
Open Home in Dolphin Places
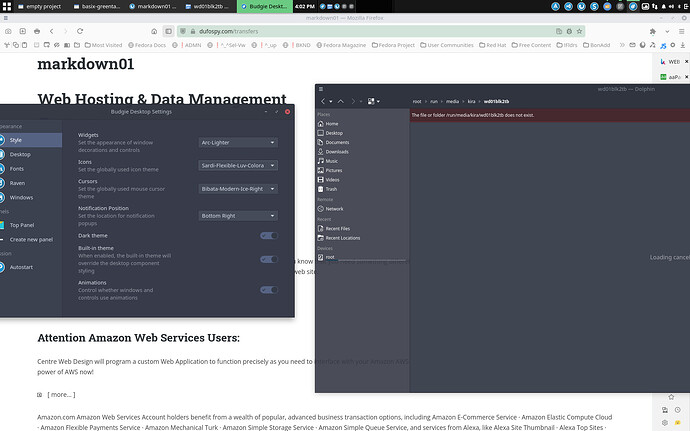point(332,124)
